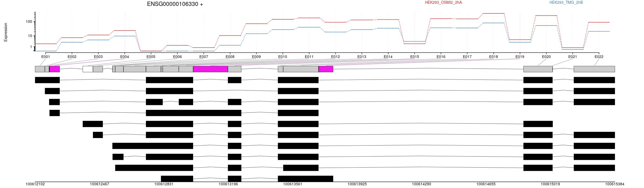Click exon label E012
Image resolution: width=644 pixels, height=188 pixels.
coord(335,57)
